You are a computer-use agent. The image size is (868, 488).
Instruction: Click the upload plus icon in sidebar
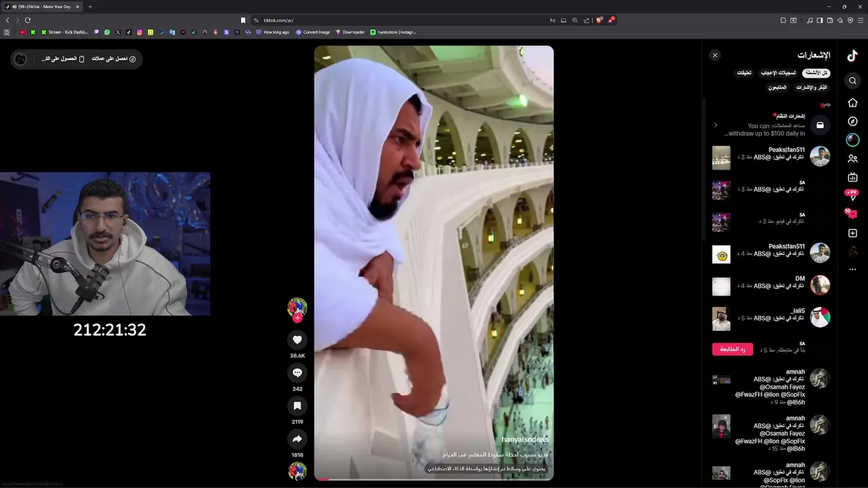[852, 233]
